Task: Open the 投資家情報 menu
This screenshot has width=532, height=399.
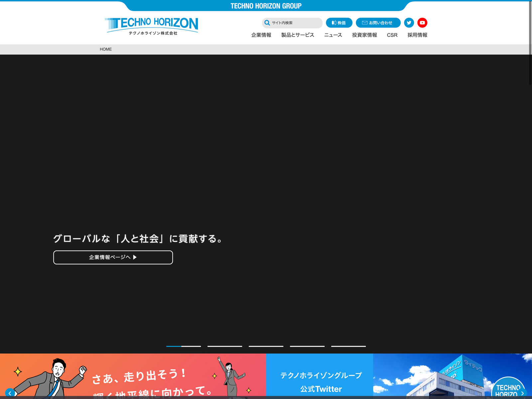Action: point(364,35)
